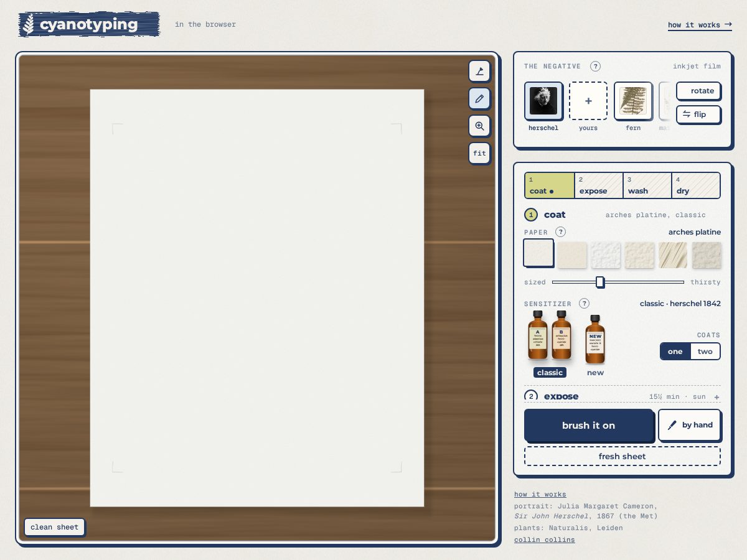Click the 'classic · herschel 1842' text
The height and width of the screenshot is (560, 747).
click(x=680, y=304)
